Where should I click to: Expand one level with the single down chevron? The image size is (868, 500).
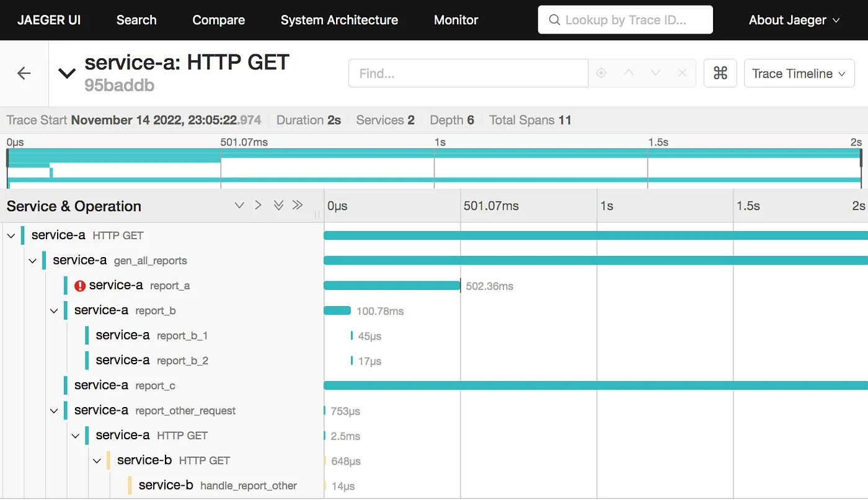[x=239, y=206]
